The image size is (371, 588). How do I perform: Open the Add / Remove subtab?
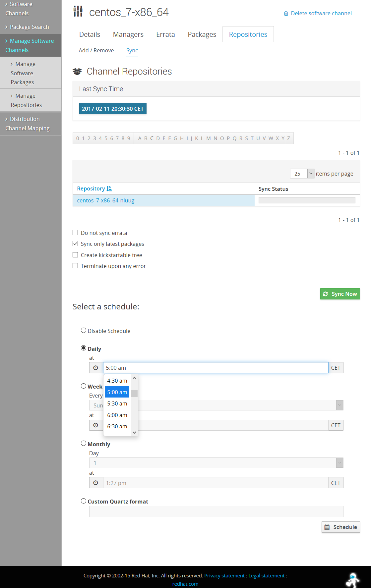[96, 50]
